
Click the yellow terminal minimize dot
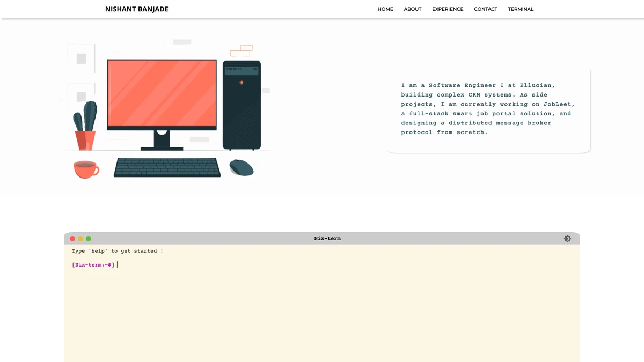(80, 239)
